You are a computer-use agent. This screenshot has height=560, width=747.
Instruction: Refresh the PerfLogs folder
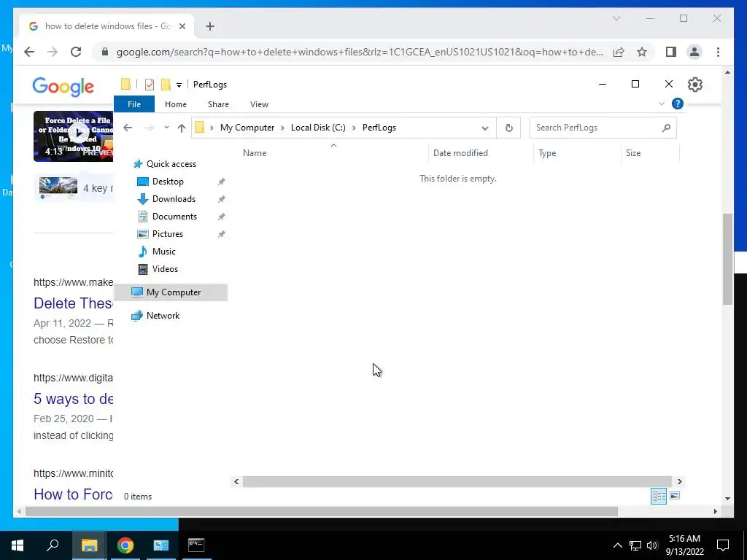[508, 128]
